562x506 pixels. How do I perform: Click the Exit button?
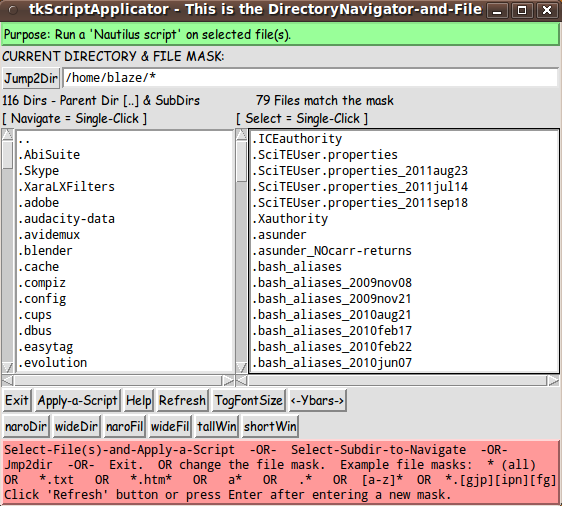[x=17, y=400]
